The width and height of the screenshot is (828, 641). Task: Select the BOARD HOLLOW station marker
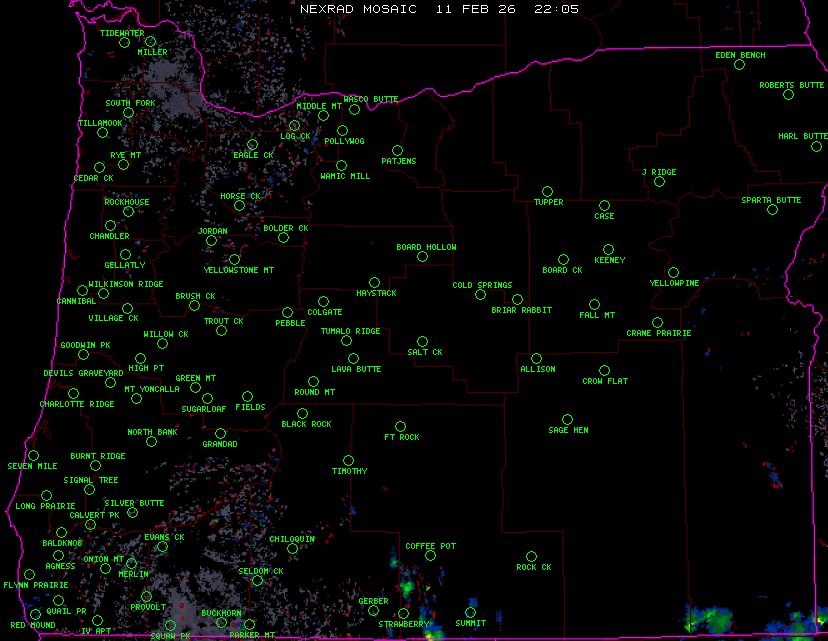422,257
